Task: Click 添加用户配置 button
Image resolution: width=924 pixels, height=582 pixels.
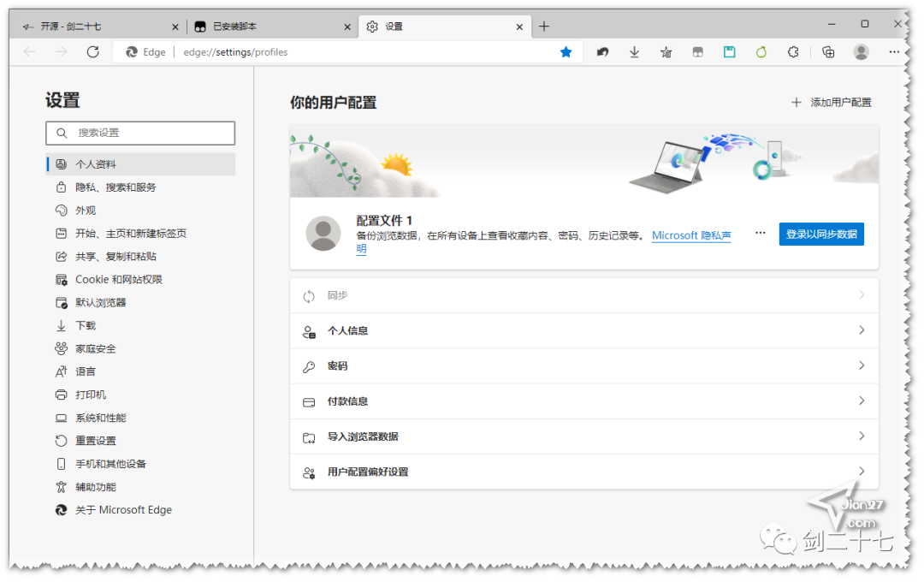Action: 831,103
